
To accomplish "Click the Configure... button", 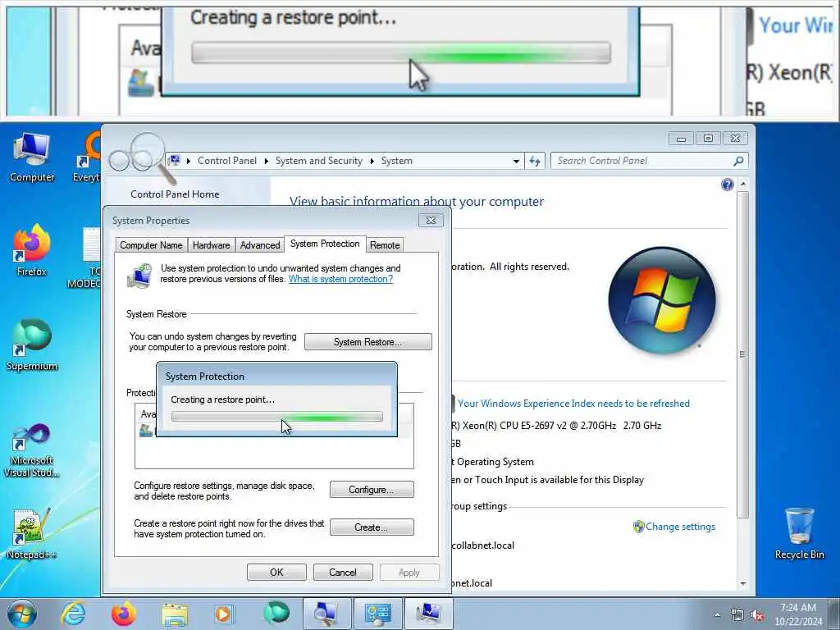I will (x=372, y=490).
